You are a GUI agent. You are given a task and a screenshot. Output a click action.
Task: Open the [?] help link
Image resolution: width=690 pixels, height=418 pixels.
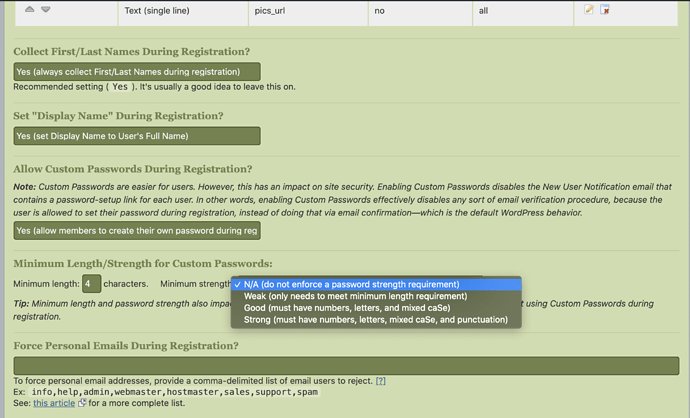click(381, 381)
